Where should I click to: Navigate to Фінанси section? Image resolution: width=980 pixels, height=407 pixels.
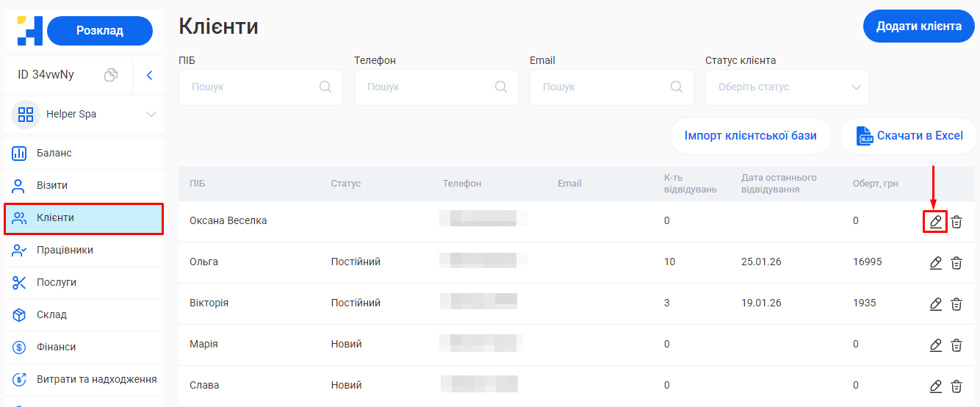click(84, 347)
